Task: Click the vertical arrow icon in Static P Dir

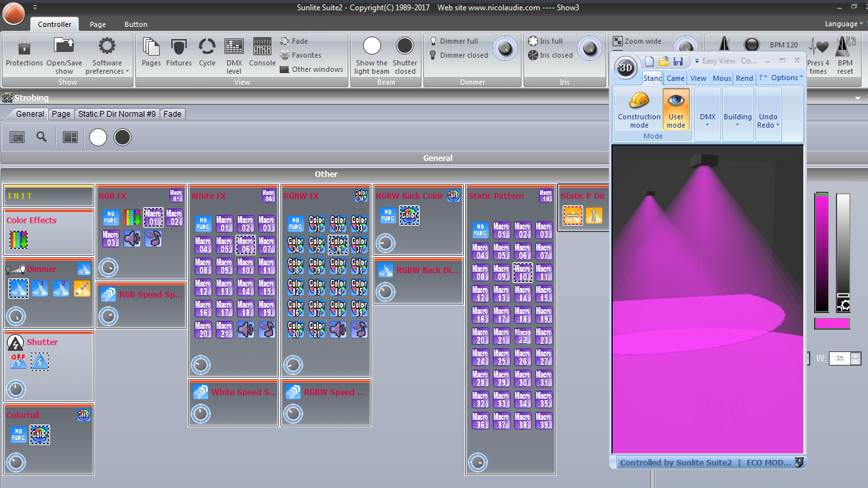Action: click(x=594, y=215)
